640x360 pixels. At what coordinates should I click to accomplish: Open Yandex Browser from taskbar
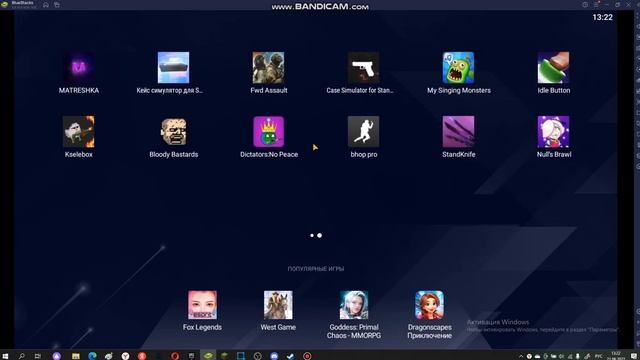click(125, 356)
